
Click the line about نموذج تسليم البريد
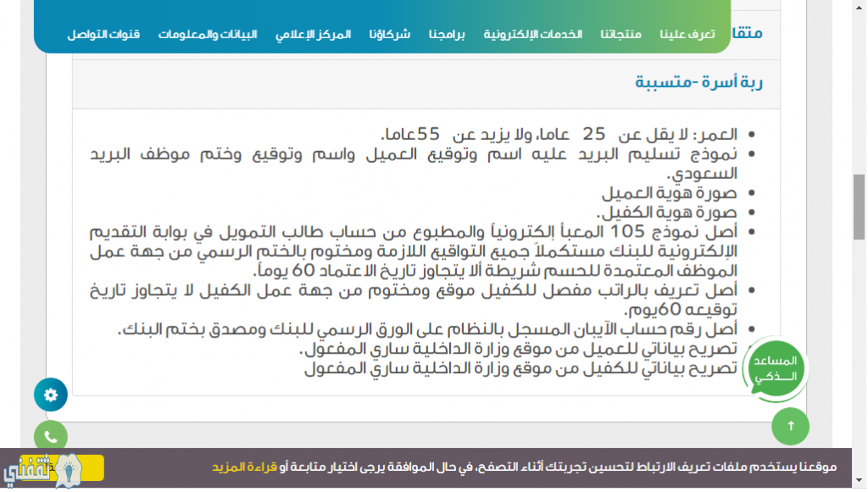tap(414, 164)
